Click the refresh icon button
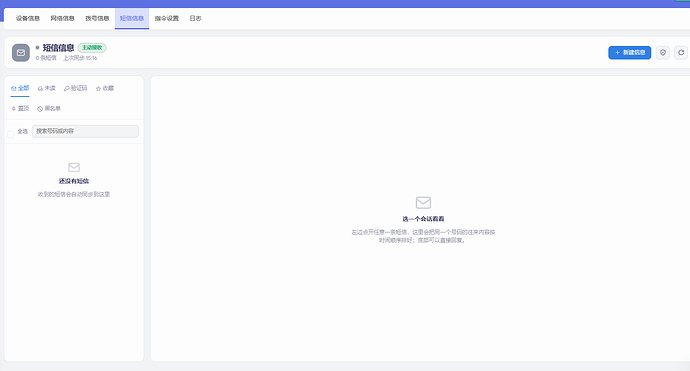690x371 pixels. pos(681,52)
